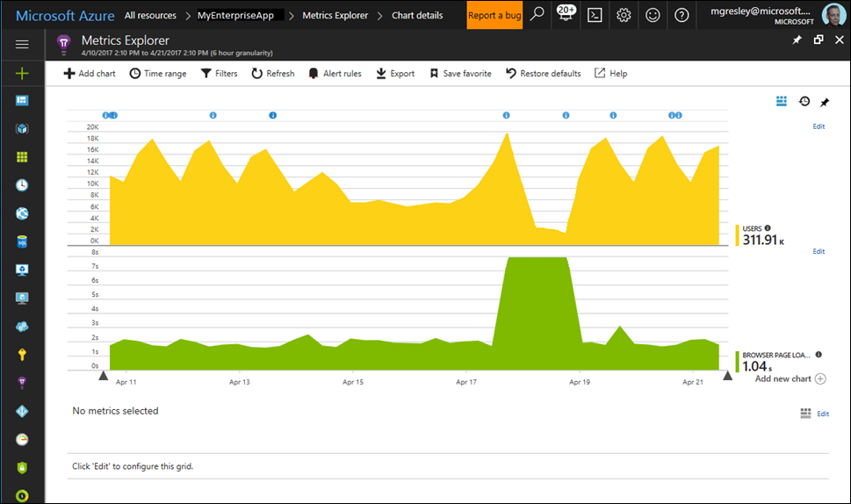Select Chart details breadcrumb

click(x=417, y=15)
